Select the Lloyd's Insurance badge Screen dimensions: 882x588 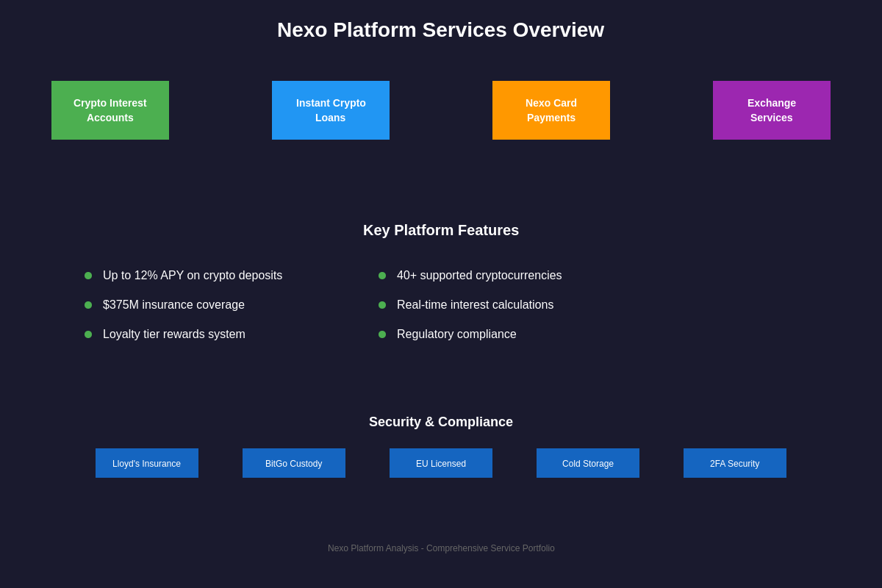point(147,463)
